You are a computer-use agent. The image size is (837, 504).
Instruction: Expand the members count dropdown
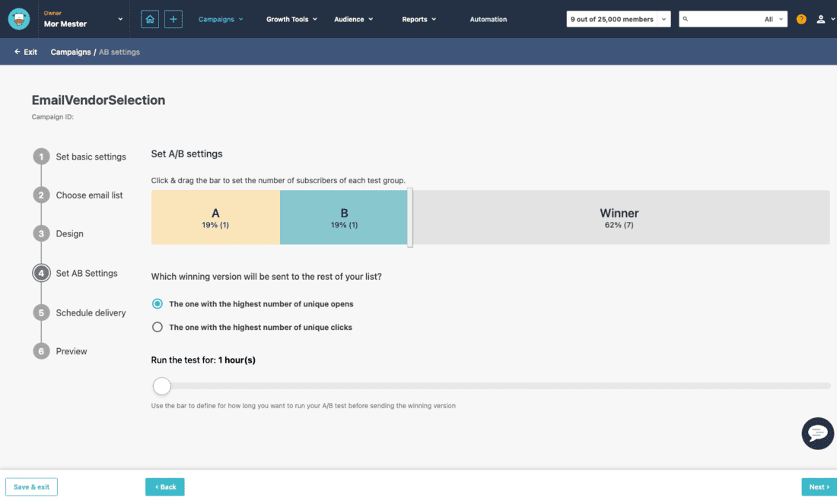[663, 19]
